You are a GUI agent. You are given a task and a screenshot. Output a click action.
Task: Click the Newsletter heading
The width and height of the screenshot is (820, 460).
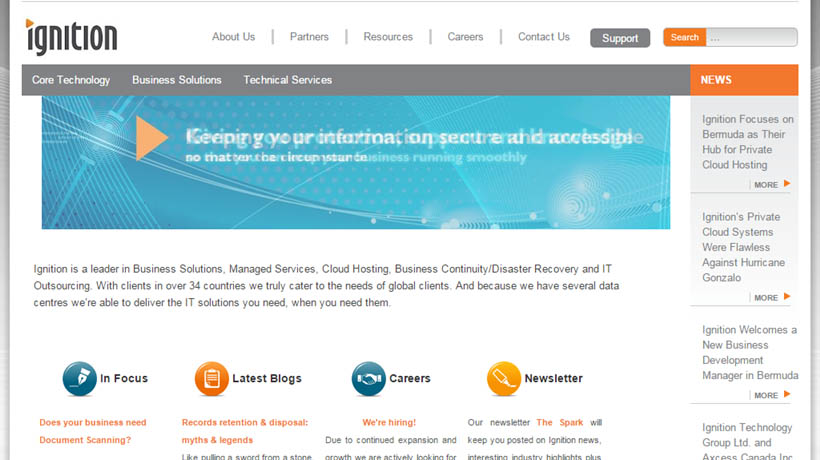click(x=553, y=378)
